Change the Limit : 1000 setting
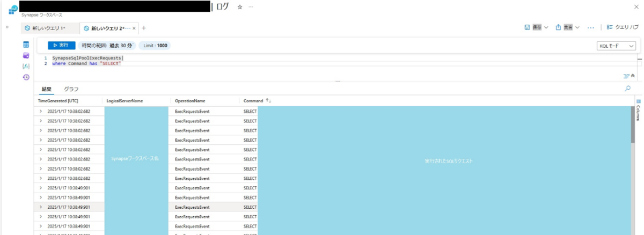Screen dimensions: 644x235 pyautogui.click(x=155, y=46)
